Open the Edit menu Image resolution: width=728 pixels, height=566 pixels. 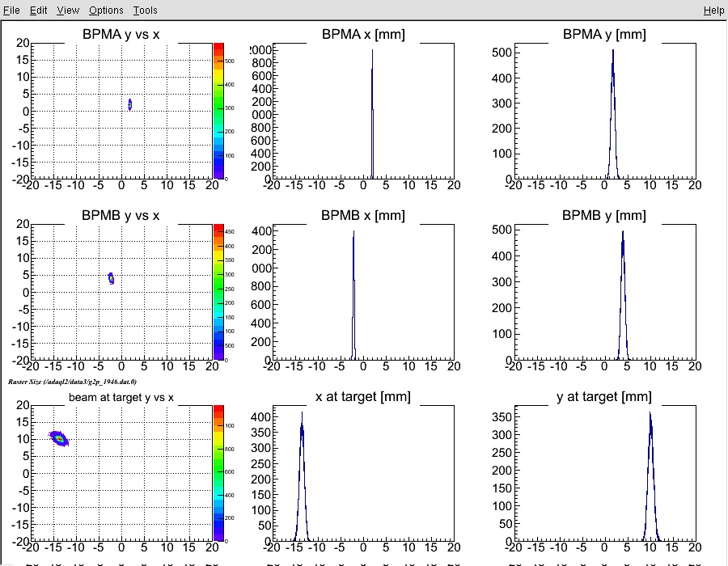tap(38, 11)
